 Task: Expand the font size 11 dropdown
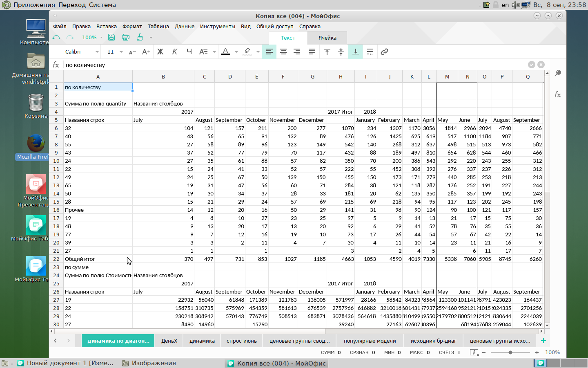121,52
